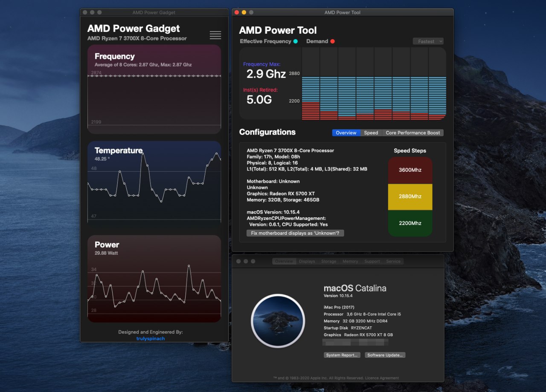Click the Memory: 32GB, Storage: 465GB line

pos(283,199)
